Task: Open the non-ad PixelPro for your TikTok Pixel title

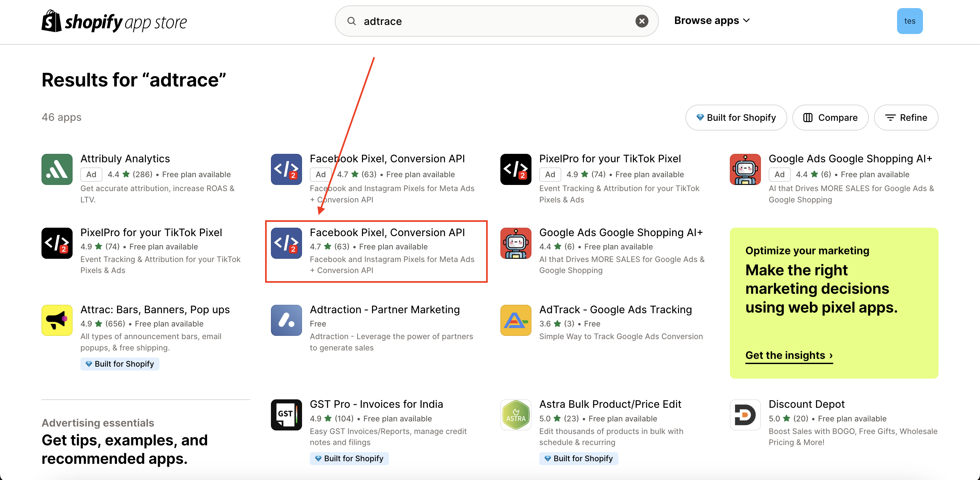Action: (x=151, y=233)
